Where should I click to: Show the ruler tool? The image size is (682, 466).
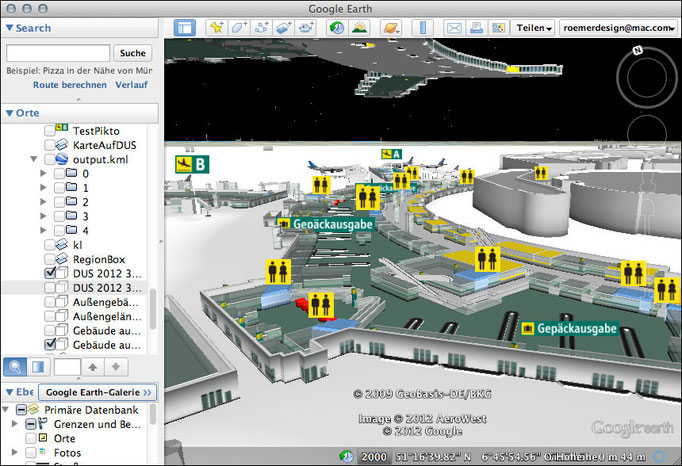[422, 28]
